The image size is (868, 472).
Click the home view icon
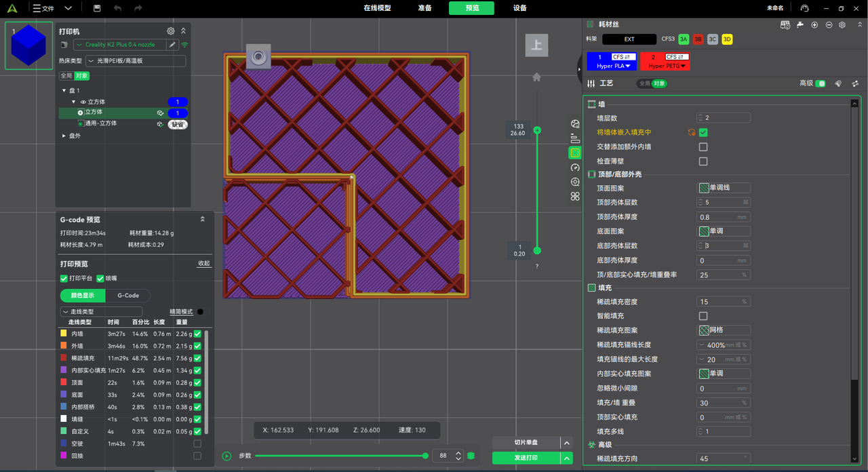536,77
